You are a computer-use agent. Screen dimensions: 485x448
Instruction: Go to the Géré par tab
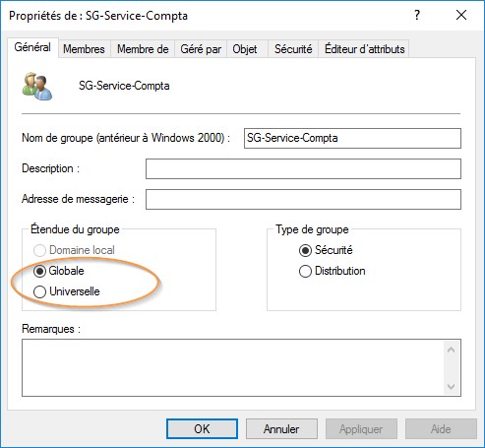[201, 49]
